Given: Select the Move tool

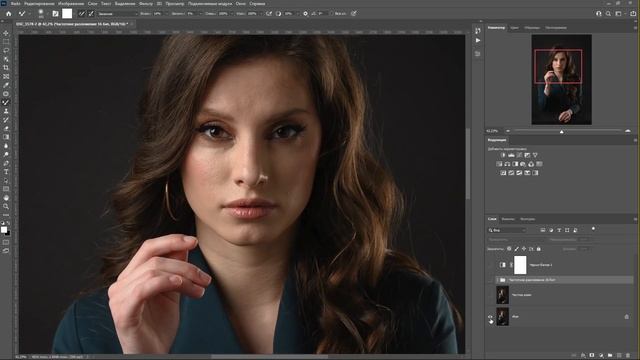Looking at the screenshot, I should 6,33.
